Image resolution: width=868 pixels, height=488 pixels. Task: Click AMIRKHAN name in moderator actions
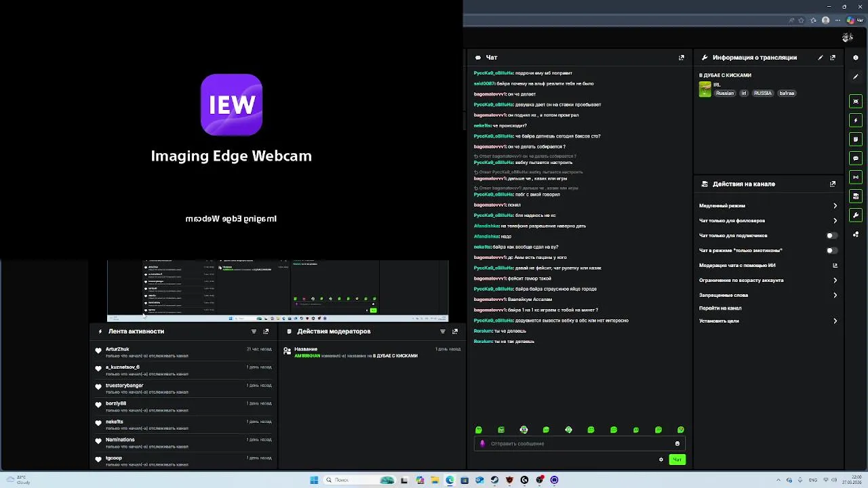tap(307, 356)
